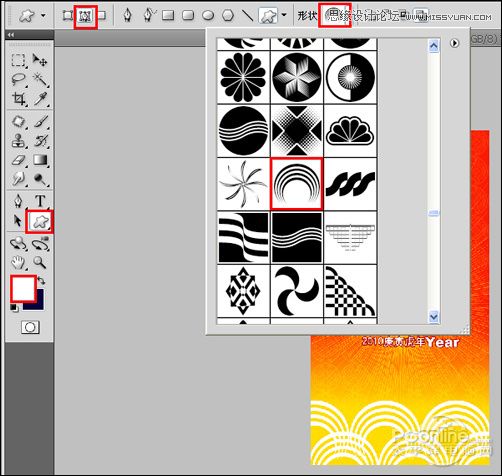
Task: Click shape list scroll down arrow
Action: point(433,316)
